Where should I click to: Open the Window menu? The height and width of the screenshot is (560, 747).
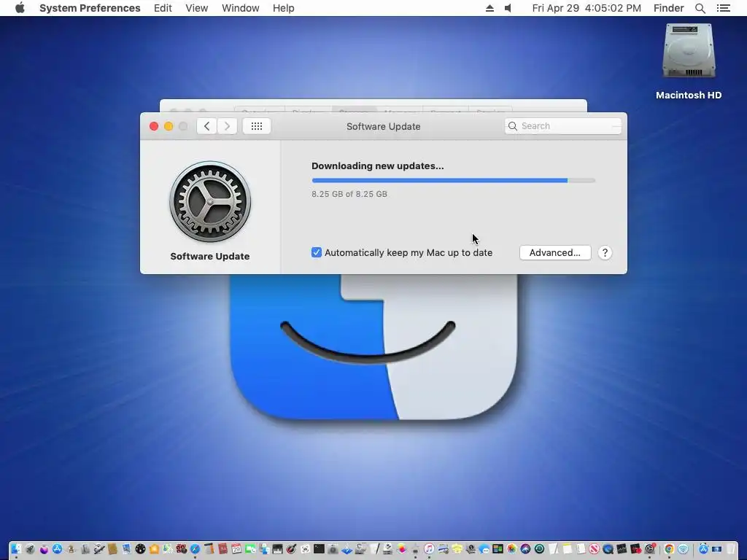[241, 8]
